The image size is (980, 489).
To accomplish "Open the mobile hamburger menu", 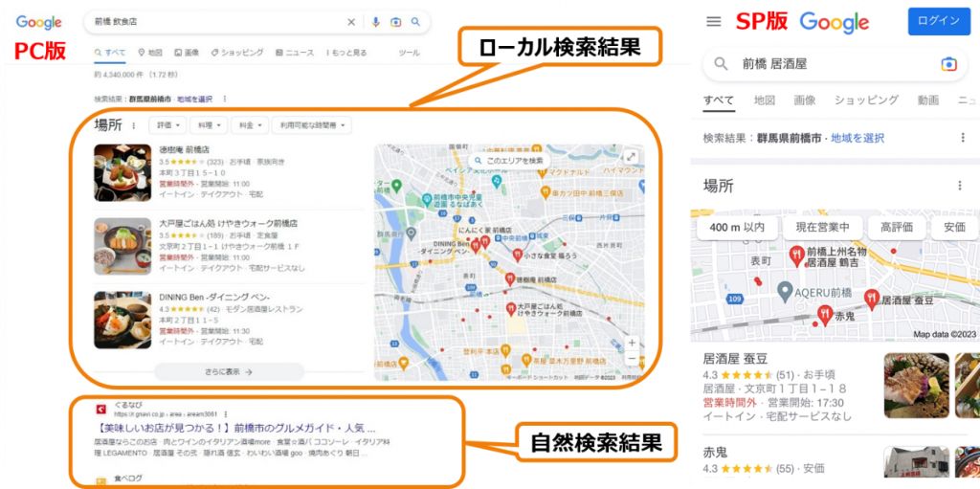I will tap(713, 21).
